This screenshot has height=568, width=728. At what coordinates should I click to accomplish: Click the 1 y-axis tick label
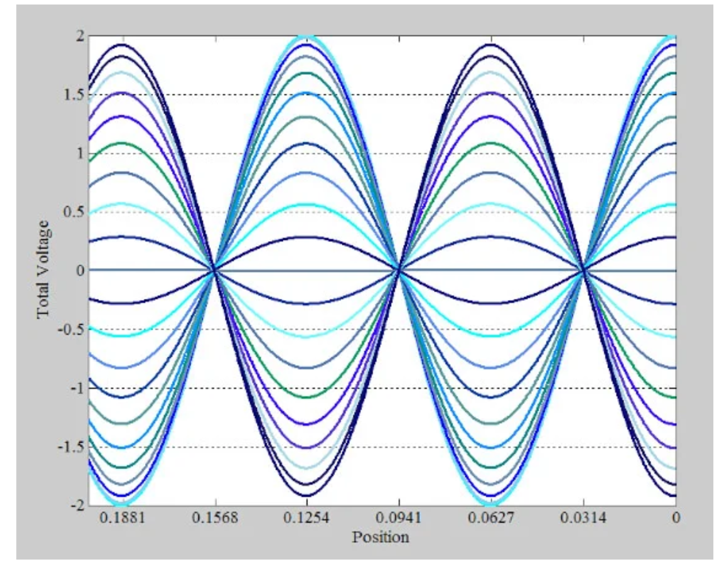[81, 153]
